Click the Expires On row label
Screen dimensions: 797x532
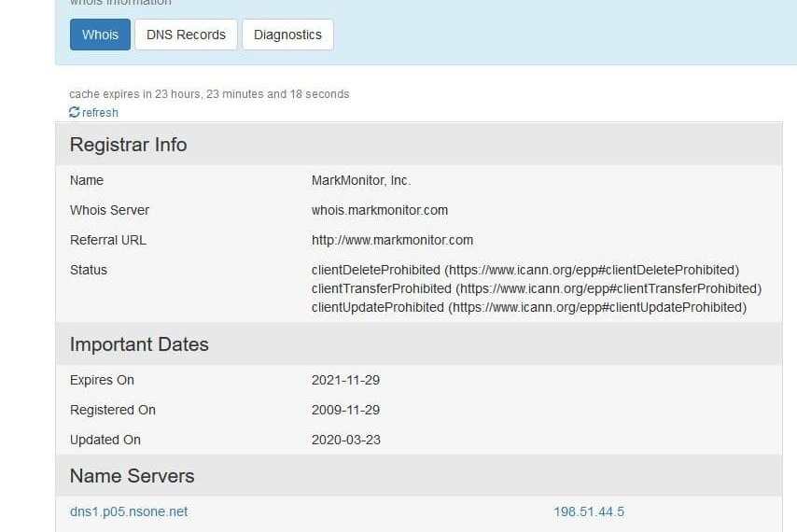tap(102, 380)
